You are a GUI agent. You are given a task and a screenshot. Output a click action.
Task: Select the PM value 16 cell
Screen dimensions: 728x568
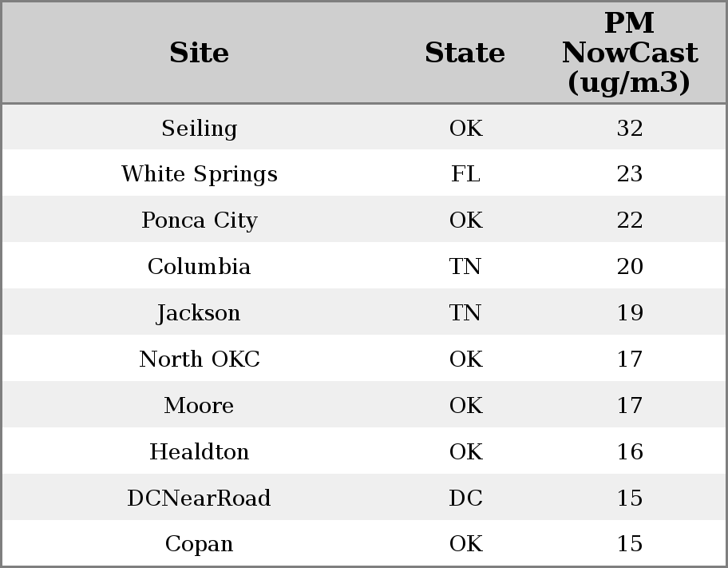(x=629, y=452)
